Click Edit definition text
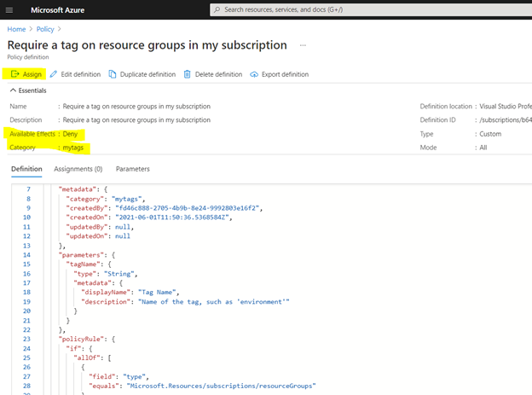 point(81,74)
